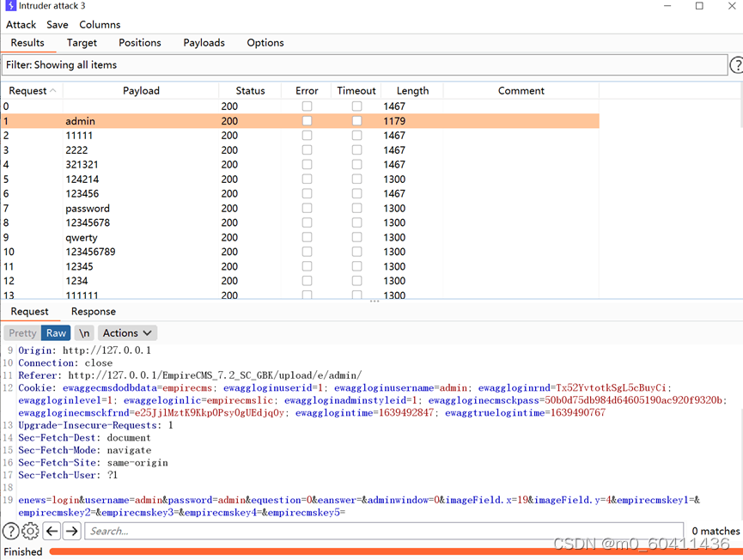Switch to the Positions tab
This screenshot has width=743, height=560.
(x=140, y=43)
